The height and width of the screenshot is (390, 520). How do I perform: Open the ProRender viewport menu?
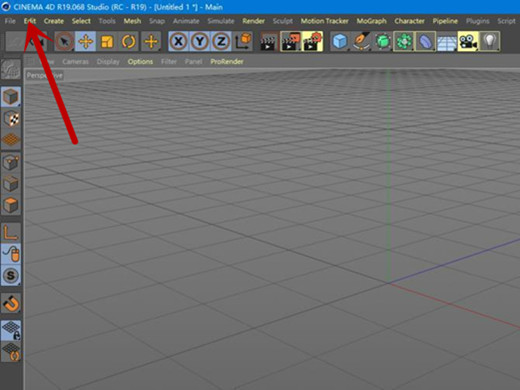[227, 62]
